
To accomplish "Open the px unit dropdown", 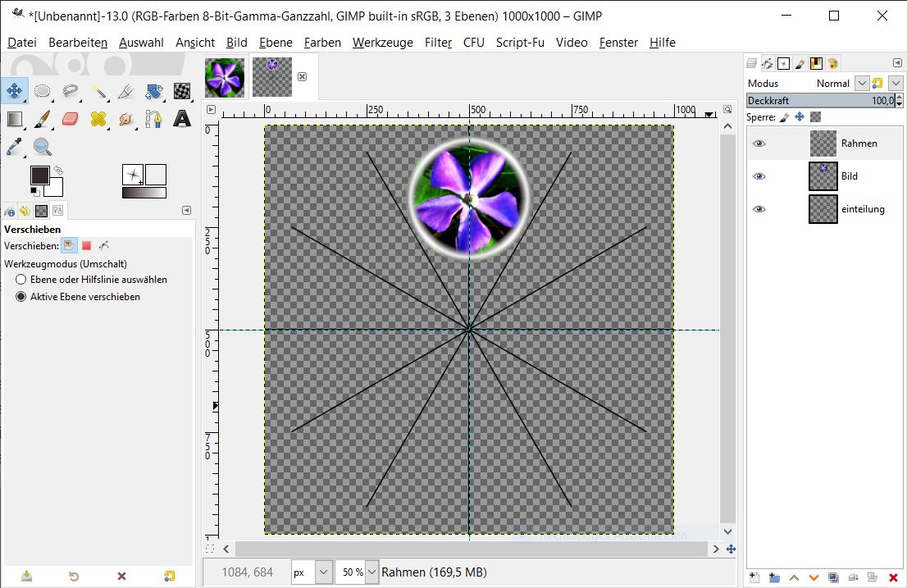I will 324,572.
